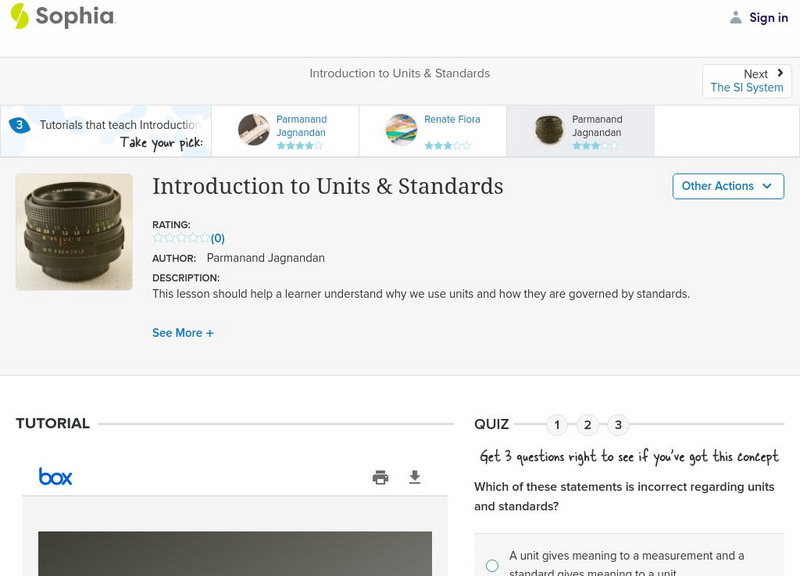The width and height of the screenshot is (800, 576).
Task: Click the user profile icon
Action: pyautogui.click(x=736, y=17)
